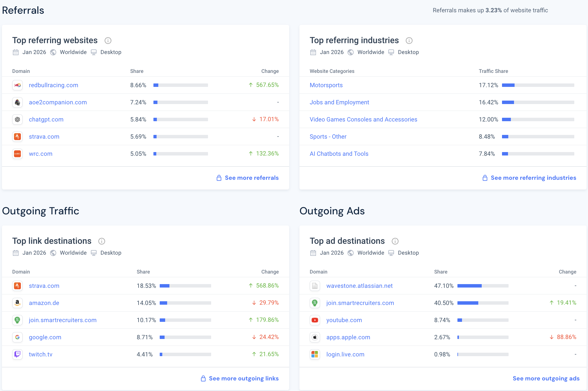Click the Apple logo icon for apps.apple.com
588x391 pixels.
tap(315, 337)
